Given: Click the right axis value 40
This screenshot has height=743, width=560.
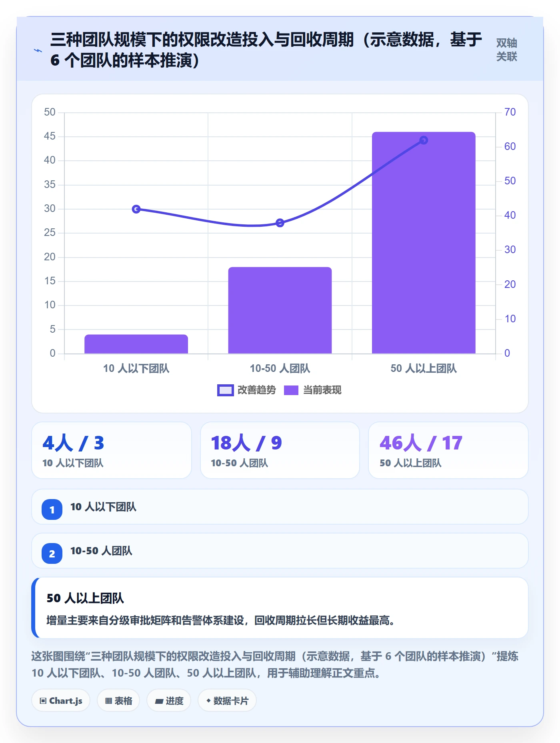Looking at the screenshot, I should click(510, 215).
